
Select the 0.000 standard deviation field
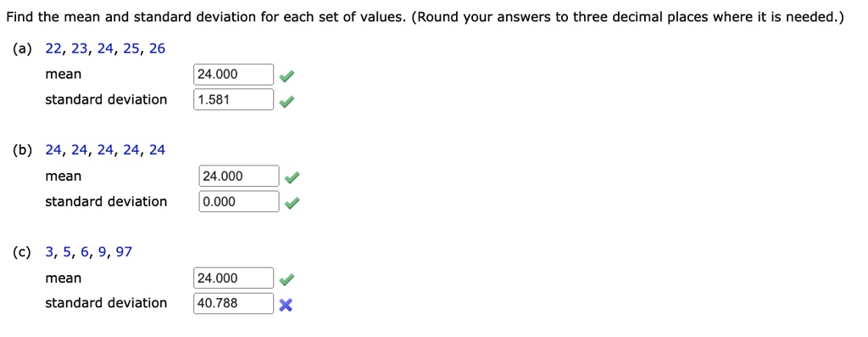239,201
